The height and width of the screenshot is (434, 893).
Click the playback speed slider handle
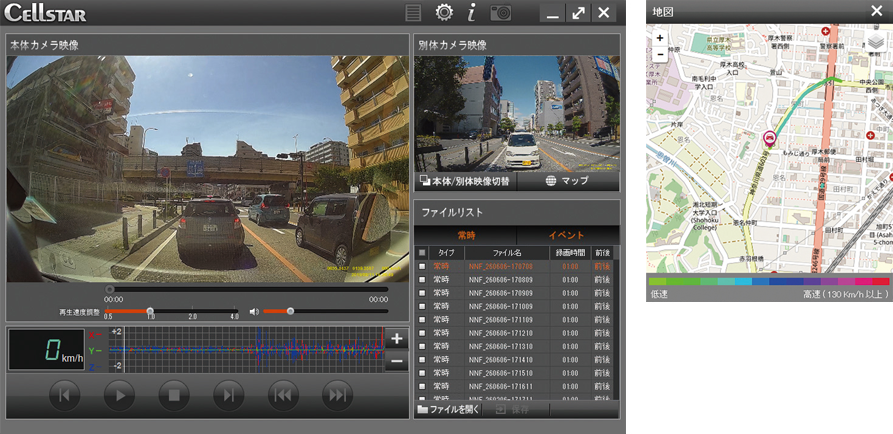150,311
